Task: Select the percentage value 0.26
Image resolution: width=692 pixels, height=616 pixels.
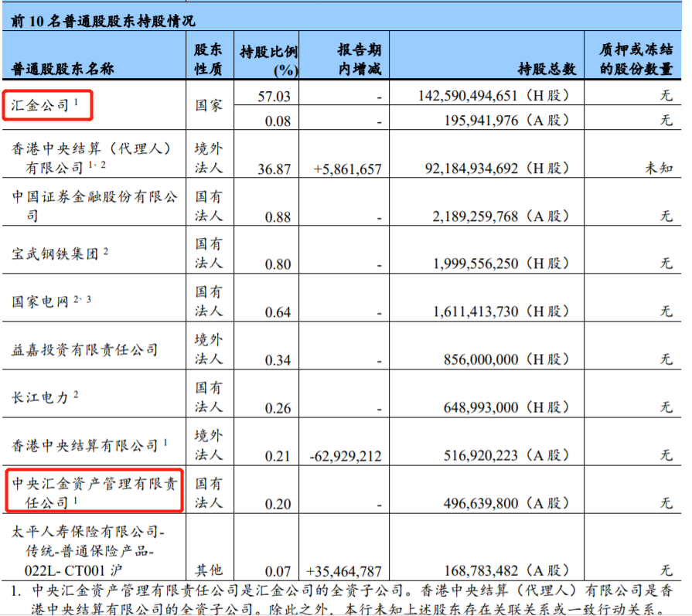Action: point(278,408)
